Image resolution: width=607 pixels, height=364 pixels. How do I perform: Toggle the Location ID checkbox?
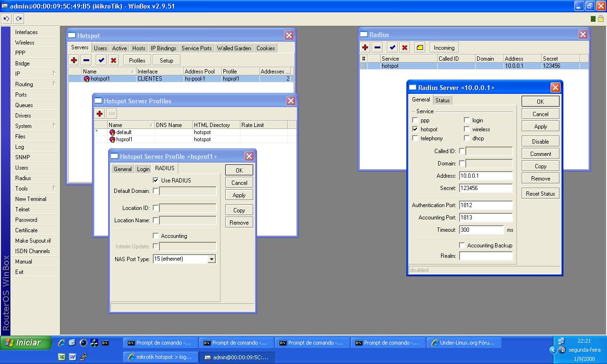(156, 208)
